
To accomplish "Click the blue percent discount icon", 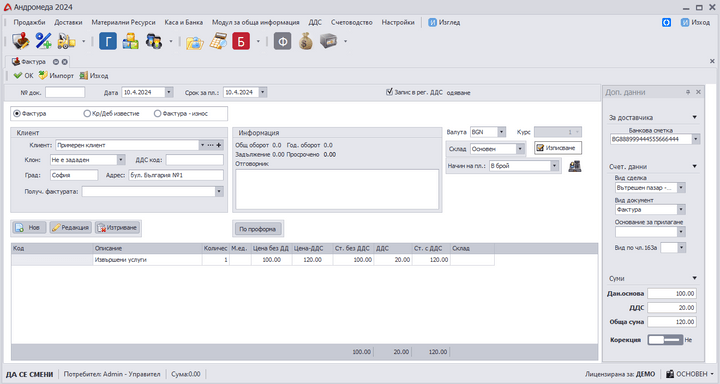I will tap(44, 41).
